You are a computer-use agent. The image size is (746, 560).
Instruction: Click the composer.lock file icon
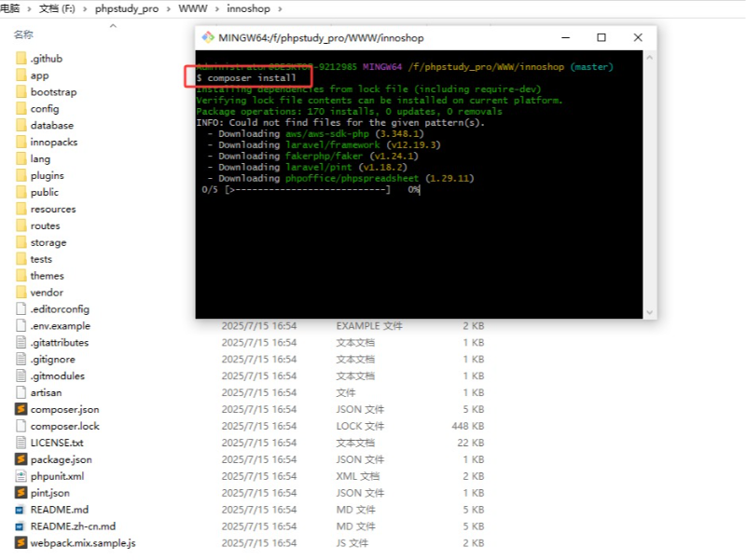point(21,426)
